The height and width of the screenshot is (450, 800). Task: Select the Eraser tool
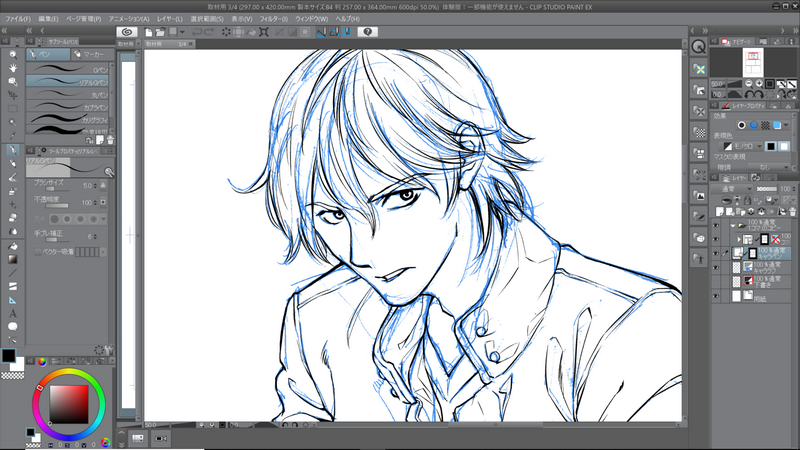coord(13,218)
